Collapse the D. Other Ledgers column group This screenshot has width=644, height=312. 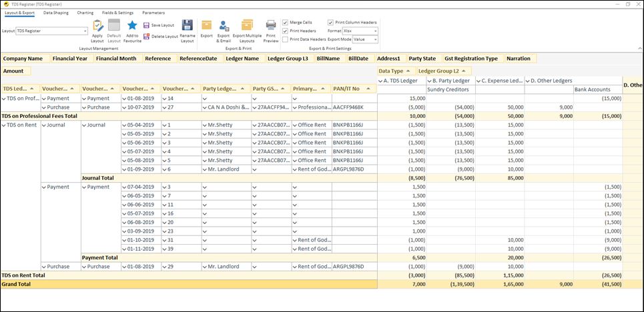click(x=528, y=81)
